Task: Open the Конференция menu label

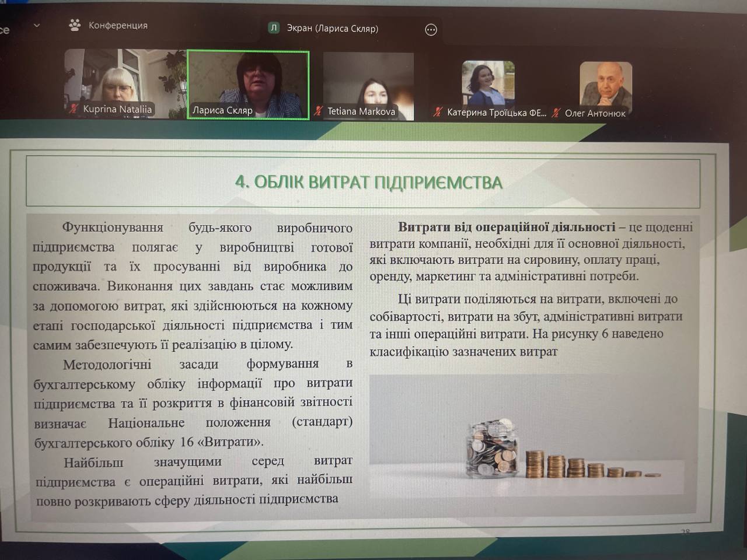Action: [x=118, y=26]
